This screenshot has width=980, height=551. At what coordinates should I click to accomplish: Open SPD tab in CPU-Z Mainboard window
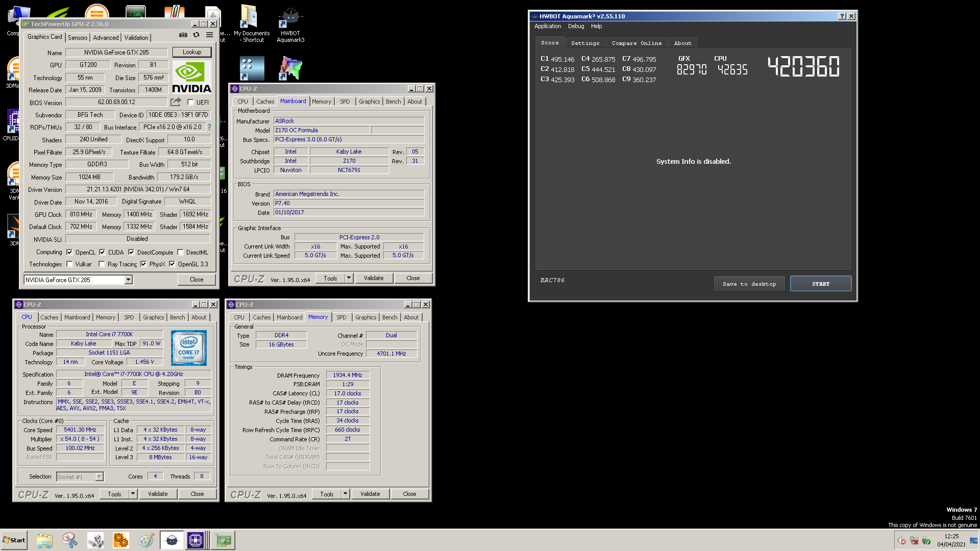pyautogui.click(x=345, y=102)
